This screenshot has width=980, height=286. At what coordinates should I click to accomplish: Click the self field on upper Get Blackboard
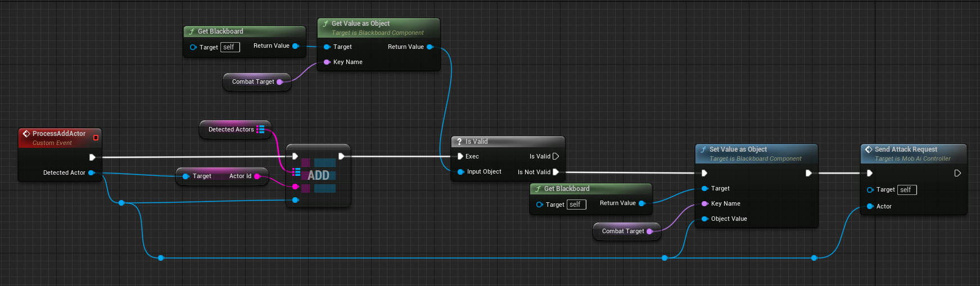(230, 47)
